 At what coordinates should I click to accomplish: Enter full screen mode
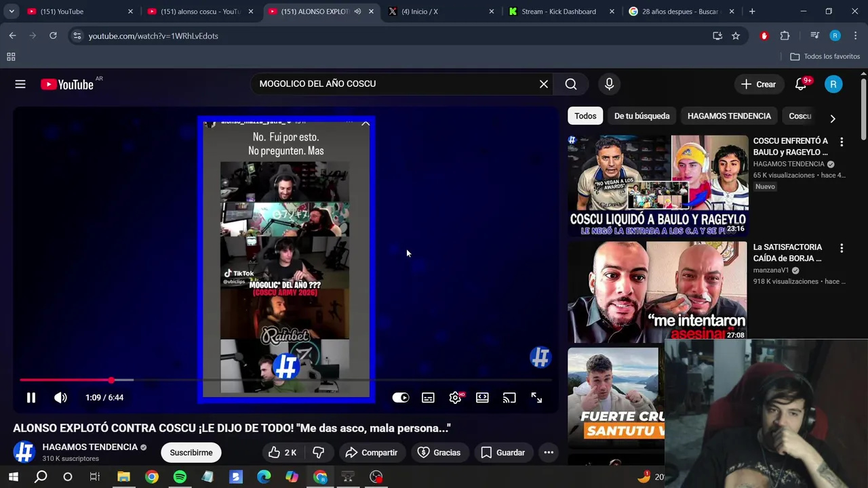[x=536, y=398]
